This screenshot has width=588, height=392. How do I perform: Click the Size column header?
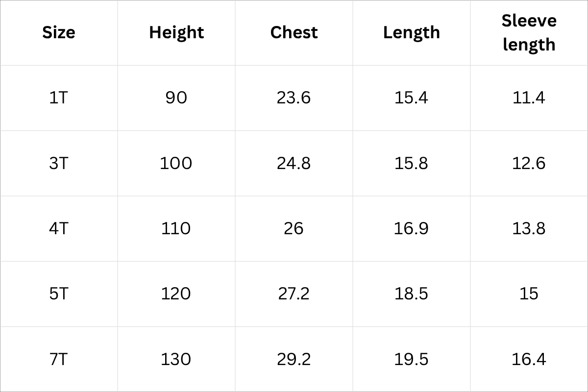[59, 32]
